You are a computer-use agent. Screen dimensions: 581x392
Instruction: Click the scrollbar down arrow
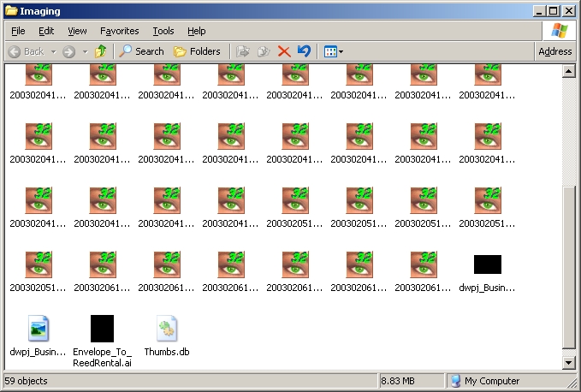click(x=569, y=363)
